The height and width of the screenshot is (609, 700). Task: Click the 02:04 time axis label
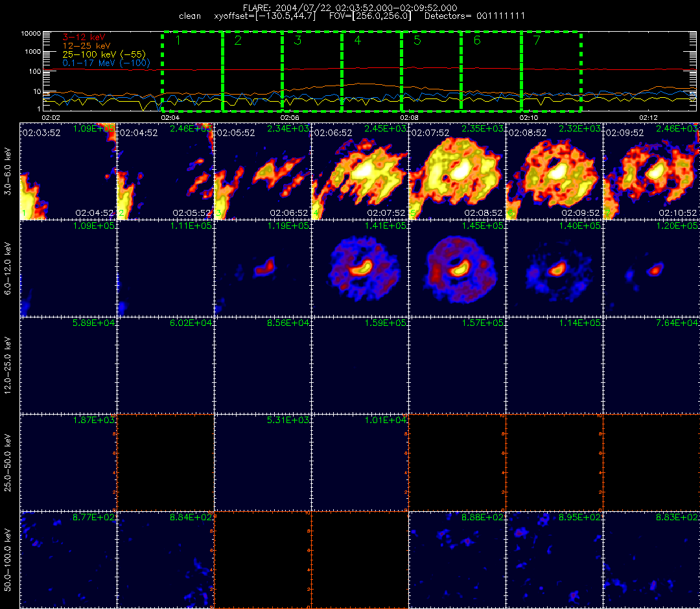click(x=170, y=118)
